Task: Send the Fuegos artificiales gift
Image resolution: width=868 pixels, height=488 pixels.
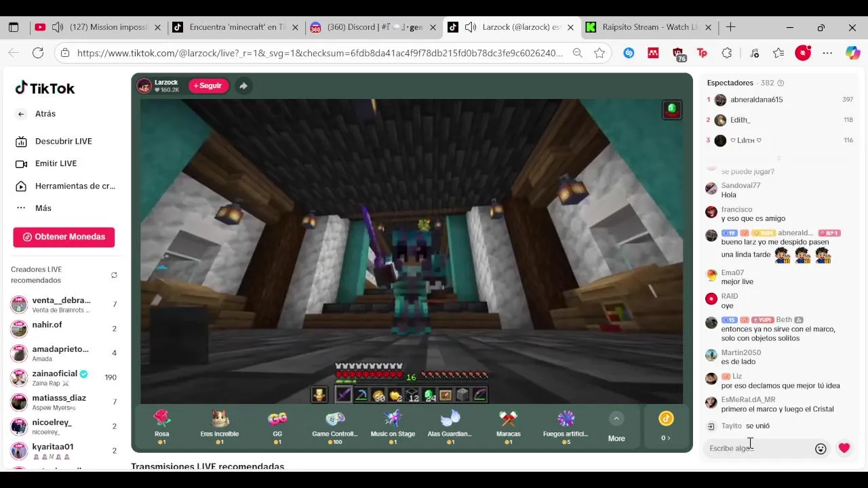Action: [x=566, y=427]
